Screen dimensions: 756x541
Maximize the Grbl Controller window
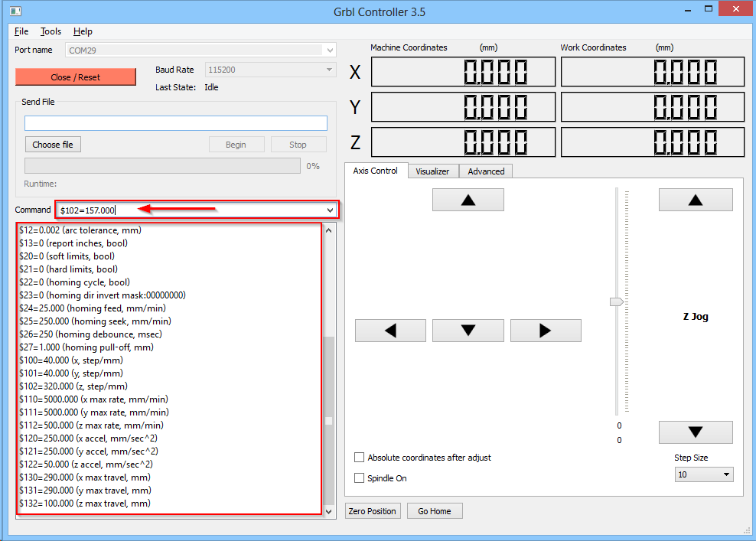pyautogui.click(x=709, y=8)
